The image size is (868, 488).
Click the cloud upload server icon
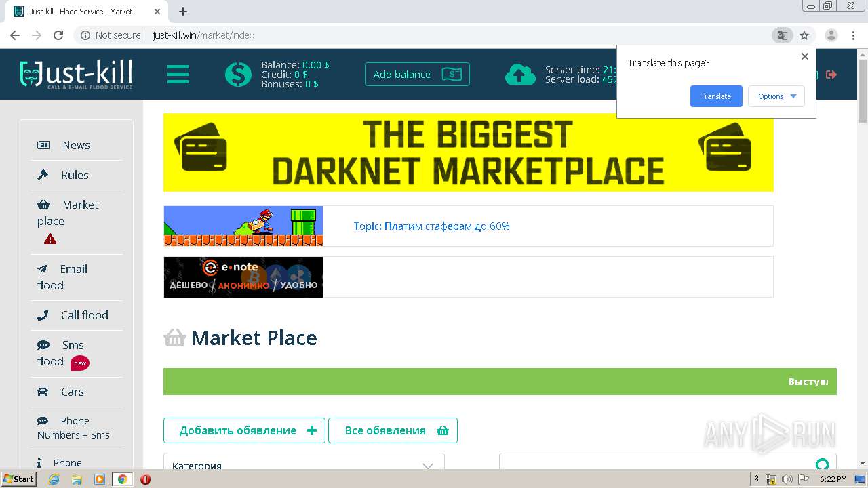(x=520, y=75)
